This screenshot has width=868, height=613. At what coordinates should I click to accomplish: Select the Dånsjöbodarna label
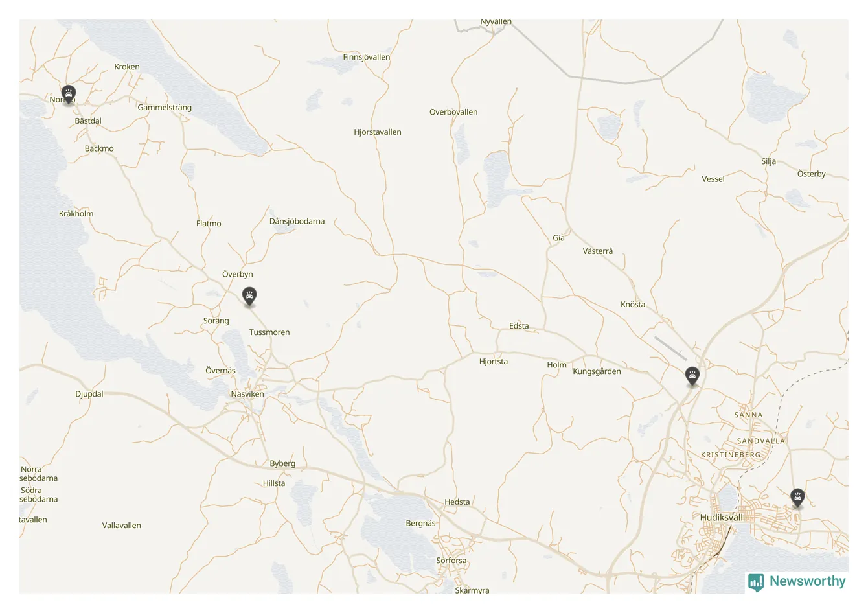coord(297,221)
